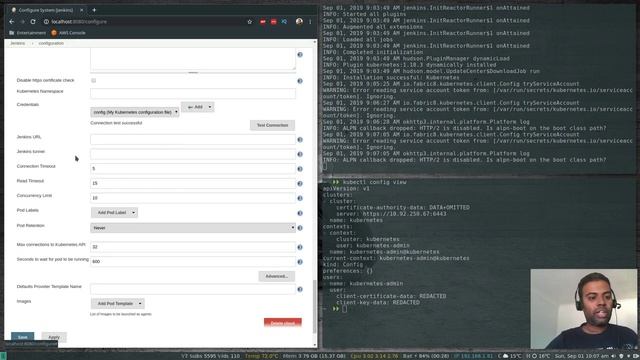Open the browser profile avatar

pyautogui.click(x=299, y=21)
